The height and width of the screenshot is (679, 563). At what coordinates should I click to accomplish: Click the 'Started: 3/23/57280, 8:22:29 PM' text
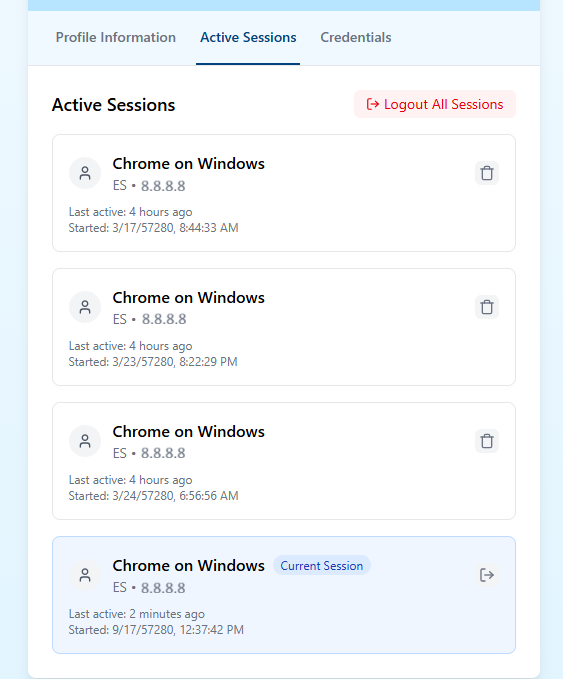[x=153, y=362]
